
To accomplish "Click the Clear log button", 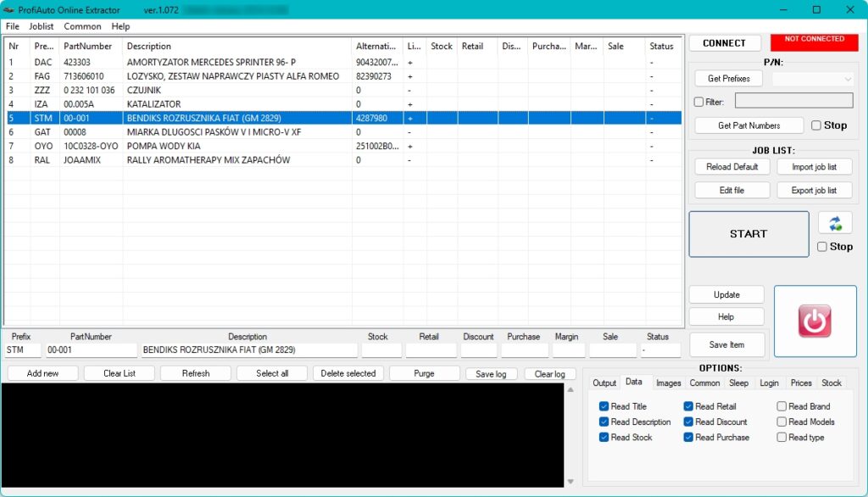I will pos(549,374).
